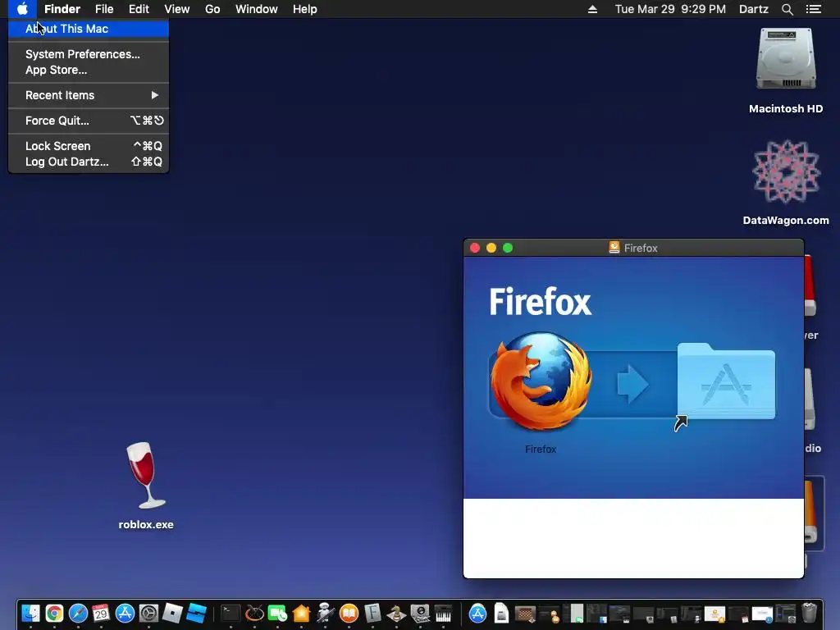Open Notification Center list icon
840x630 pixels.
(x=813, y=9)
